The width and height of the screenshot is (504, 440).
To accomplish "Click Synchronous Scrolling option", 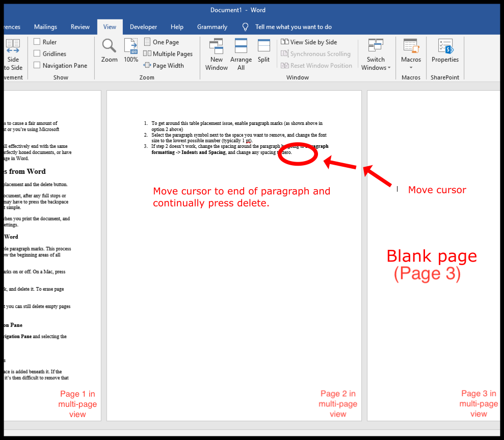I will tap(315, 54).
